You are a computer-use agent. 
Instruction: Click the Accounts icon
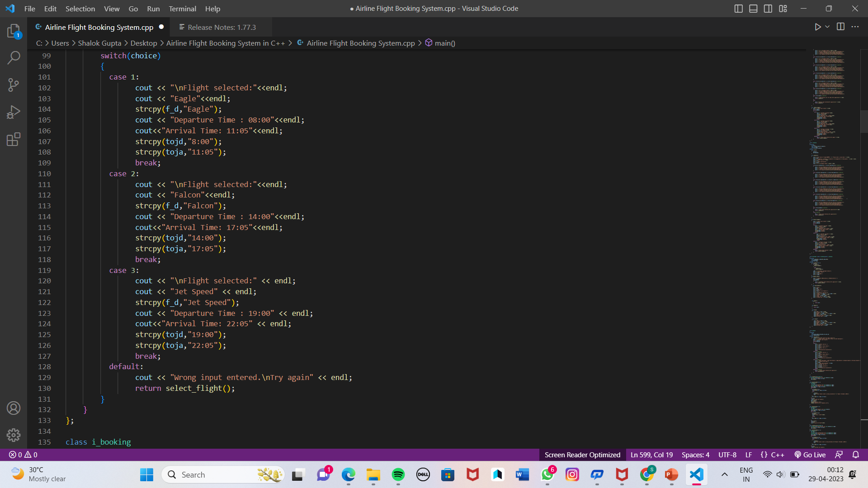tap(14, 408)
